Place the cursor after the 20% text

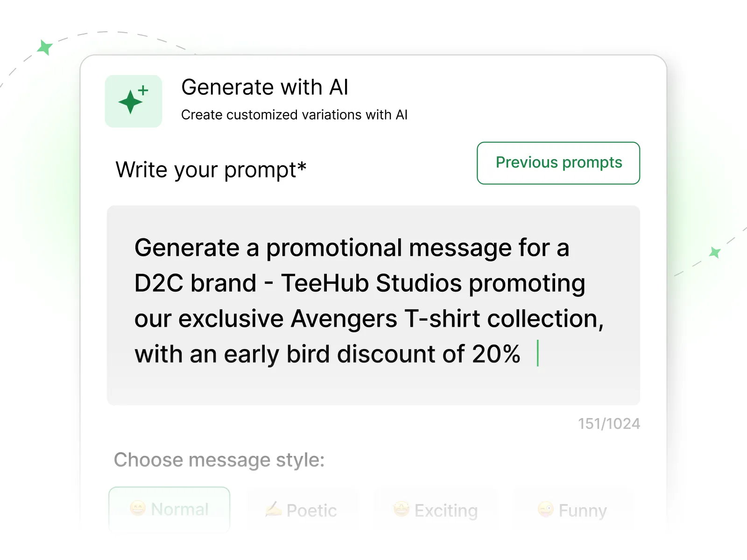(x=538, y=353)
